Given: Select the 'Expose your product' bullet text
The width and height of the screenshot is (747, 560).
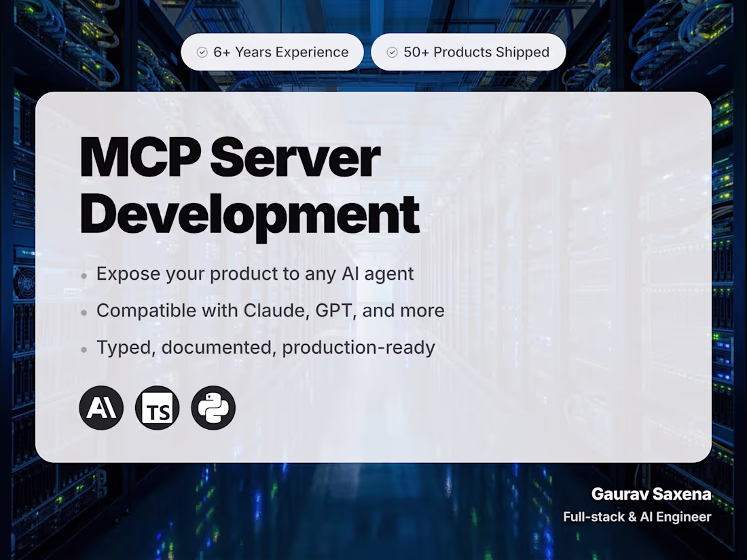Looking at the screenshot, I should (x=255, y=274).
